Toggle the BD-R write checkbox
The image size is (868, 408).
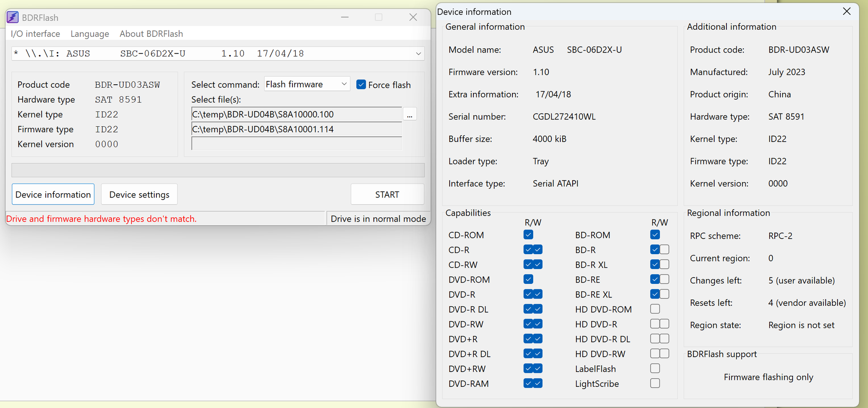tap(664, 250)
